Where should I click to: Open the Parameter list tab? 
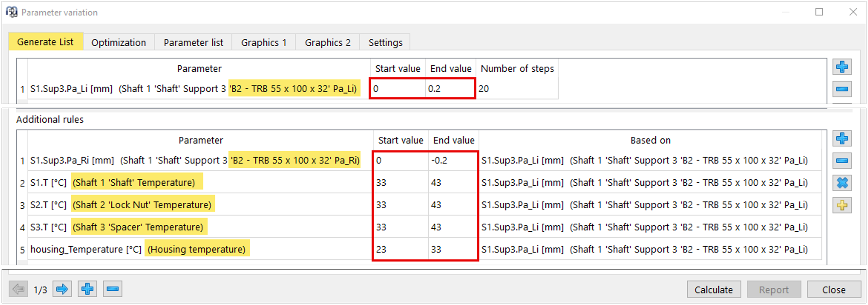click(x=193, y=42)
